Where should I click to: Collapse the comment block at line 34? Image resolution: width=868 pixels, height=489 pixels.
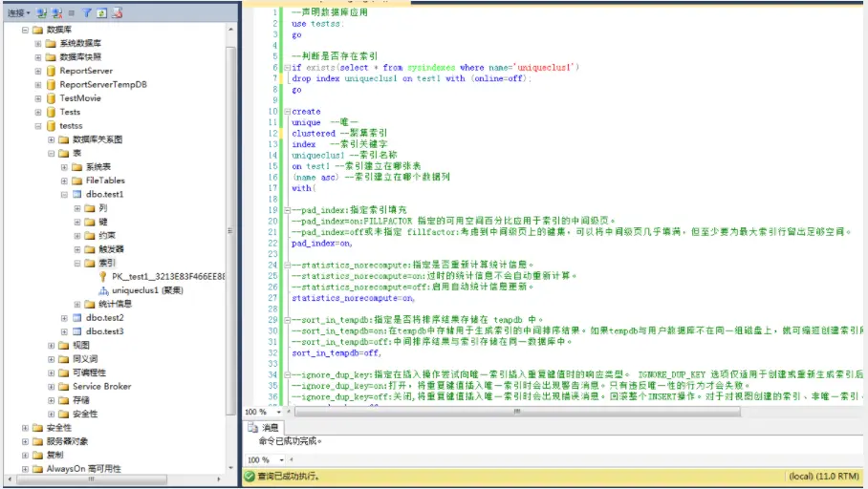288,375
